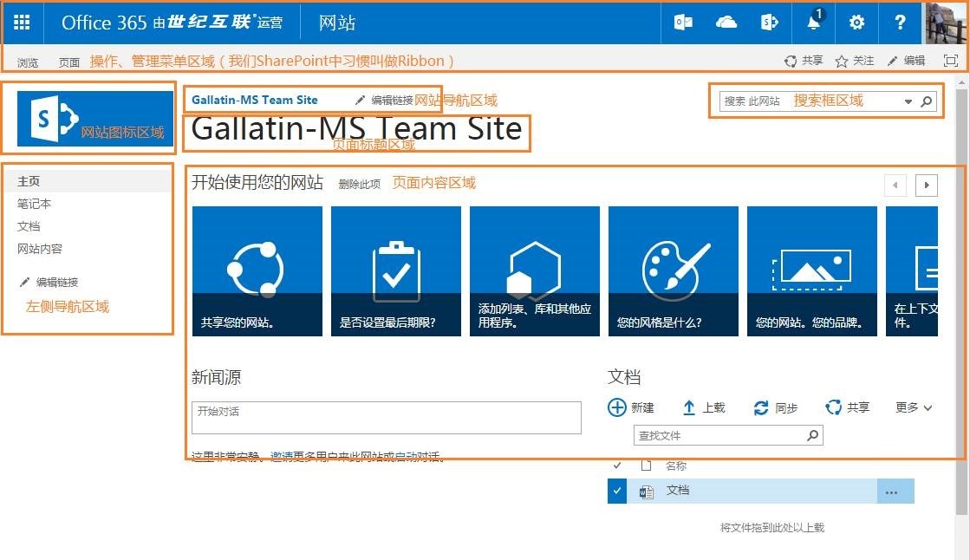Click the Share button in ribbon

[x=804, y=61]
